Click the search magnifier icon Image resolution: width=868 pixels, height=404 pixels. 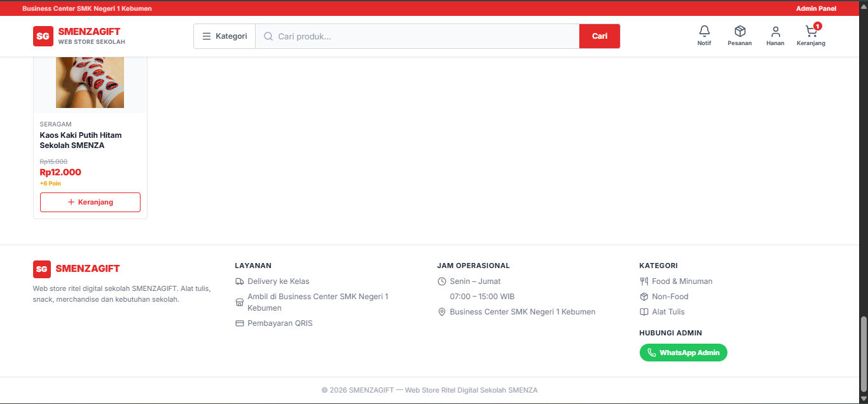tap(268, 36)
